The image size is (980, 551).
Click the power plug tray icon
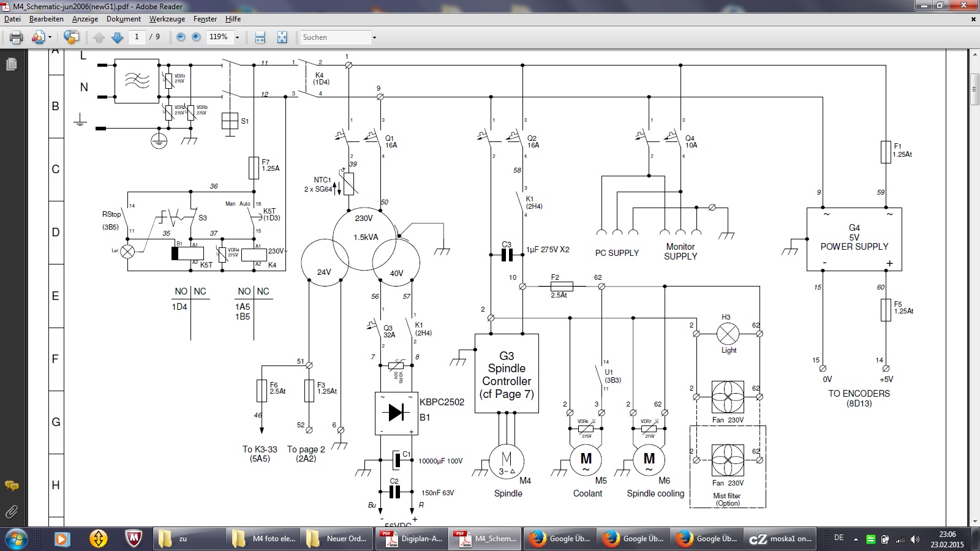pyautogui.click(x=885, y=539)
